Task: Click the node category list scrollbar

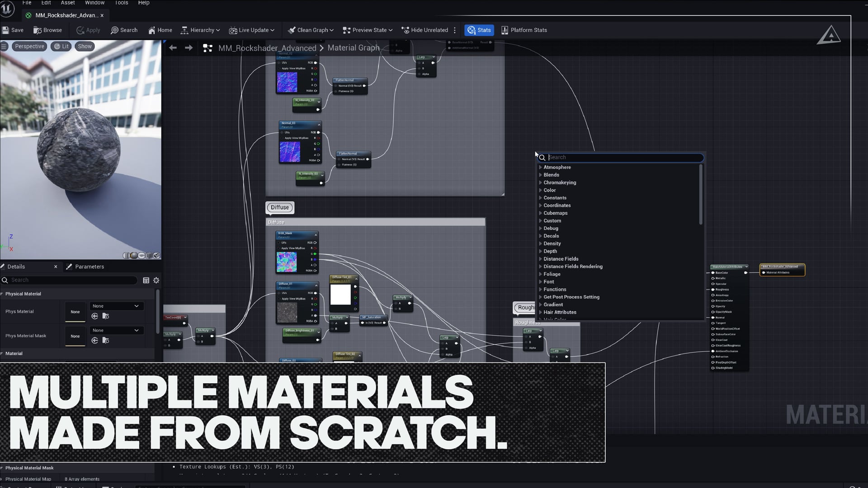Action: 701,195
